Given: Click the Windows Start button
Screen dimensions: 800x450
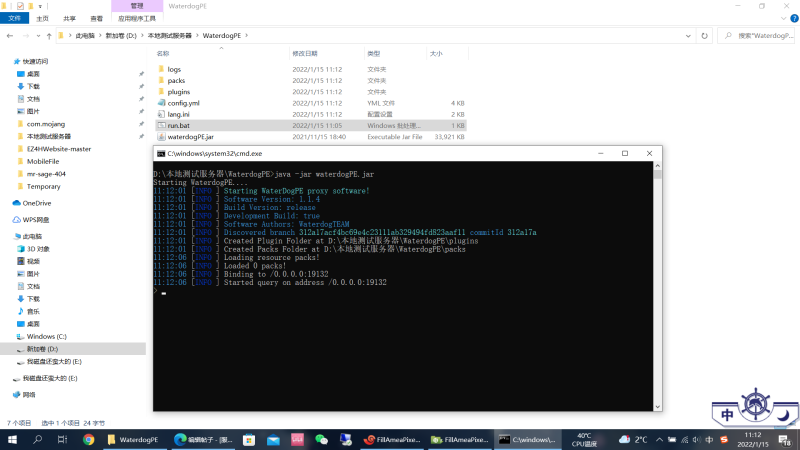Looking at the screenshot, I should click(x=11, y=439).
